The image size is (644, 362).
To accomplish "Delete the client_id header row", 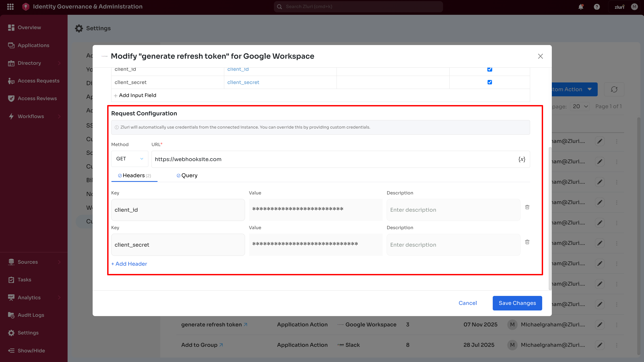I will click(x=527, y=207).
